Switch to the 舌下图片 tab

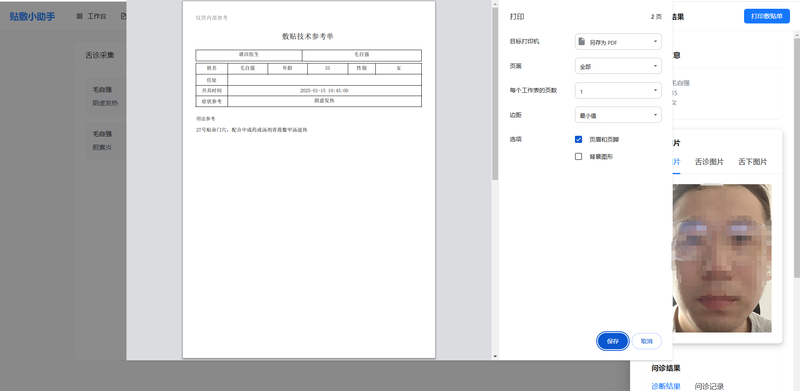[753, 162]
